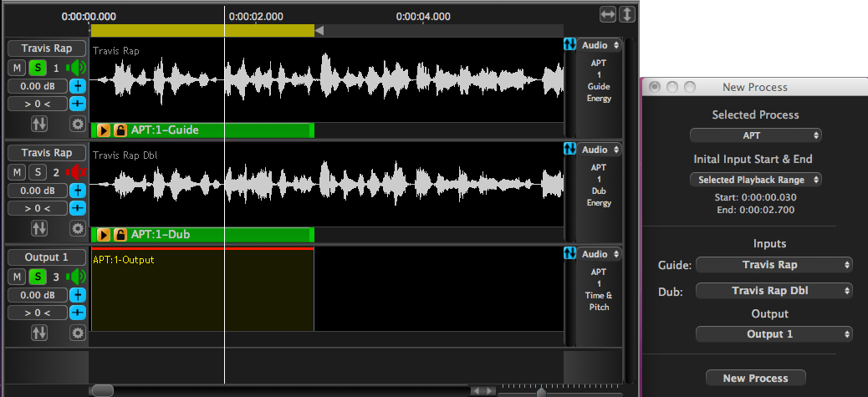The image size is (868, 397).
Task: Click blue plus next to track 1 gain
Action: pos(78,86)
